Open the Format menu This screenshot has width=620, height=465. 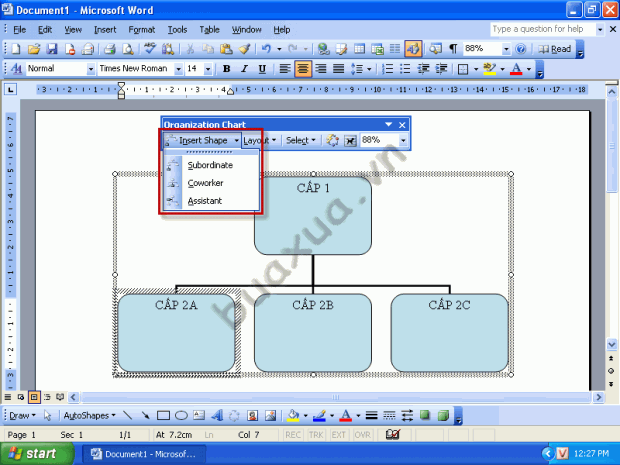click(142, 30)
